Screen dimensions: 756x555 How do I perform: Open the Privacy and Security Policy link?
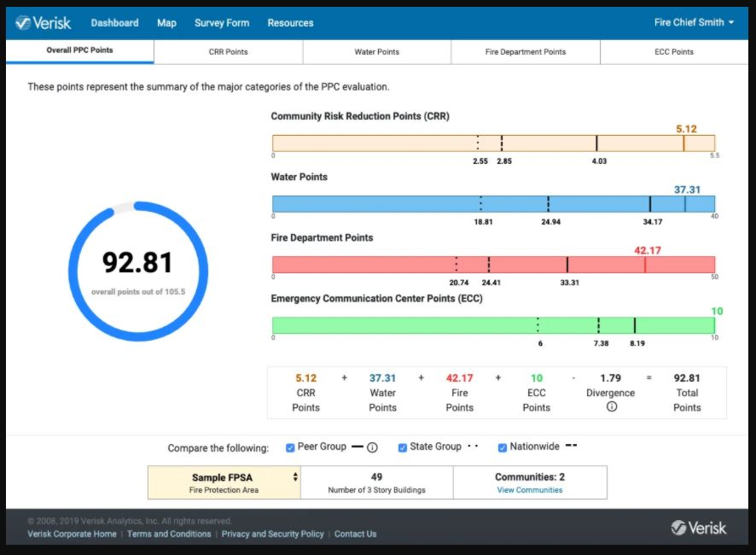pyautogui.click(x=272, y=534)
